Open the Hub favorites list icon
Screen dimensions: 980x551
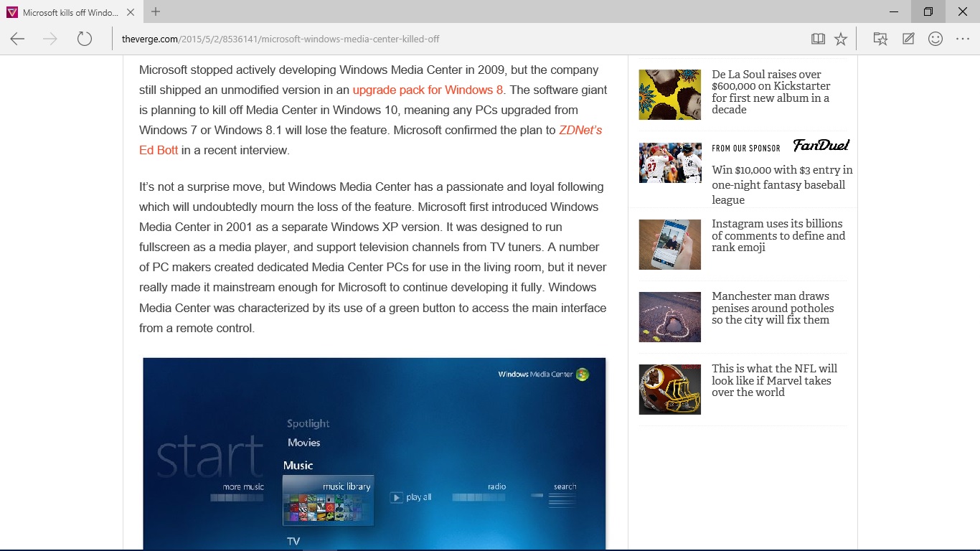coord(880,39)
